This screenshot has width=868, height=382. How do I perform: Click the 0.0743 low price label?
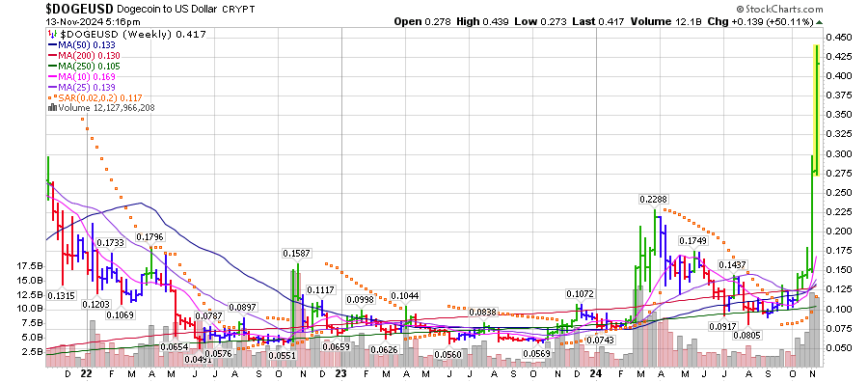tap(600, 340)
